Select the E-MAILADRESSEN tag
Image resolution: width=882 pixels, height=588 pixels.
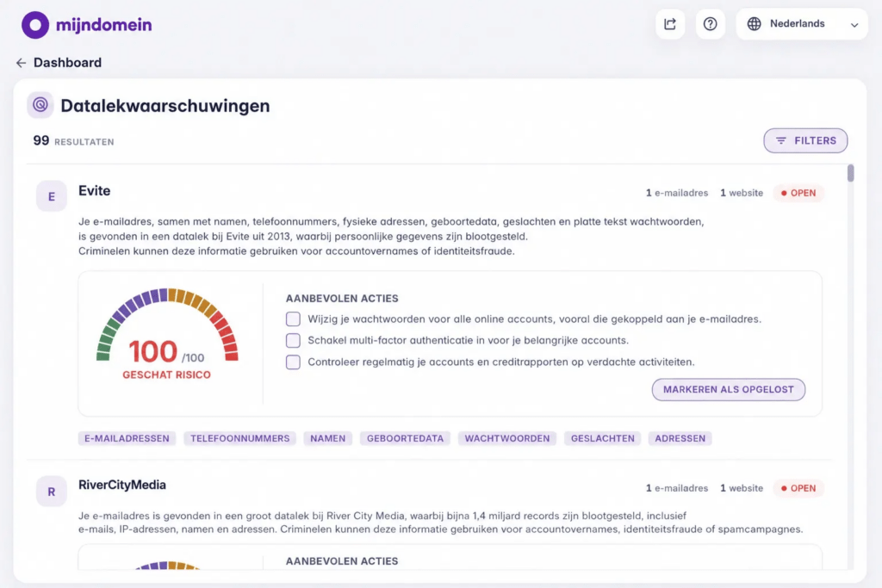(x=127, y=438)
